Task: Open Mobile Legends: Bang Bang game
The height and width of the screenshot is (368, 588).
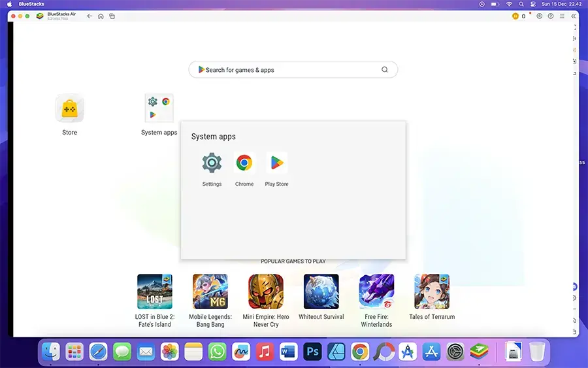Action: click(x=210, y=292)
